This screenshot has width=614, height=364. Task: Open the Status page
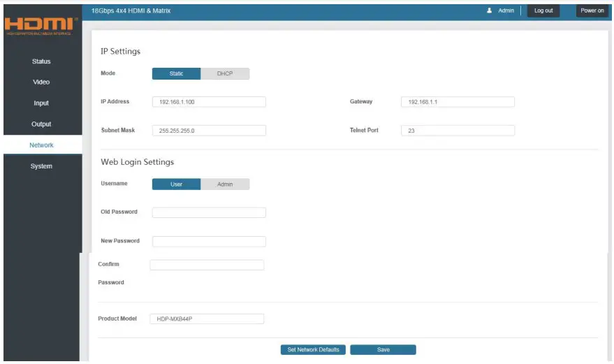point(41,61)
